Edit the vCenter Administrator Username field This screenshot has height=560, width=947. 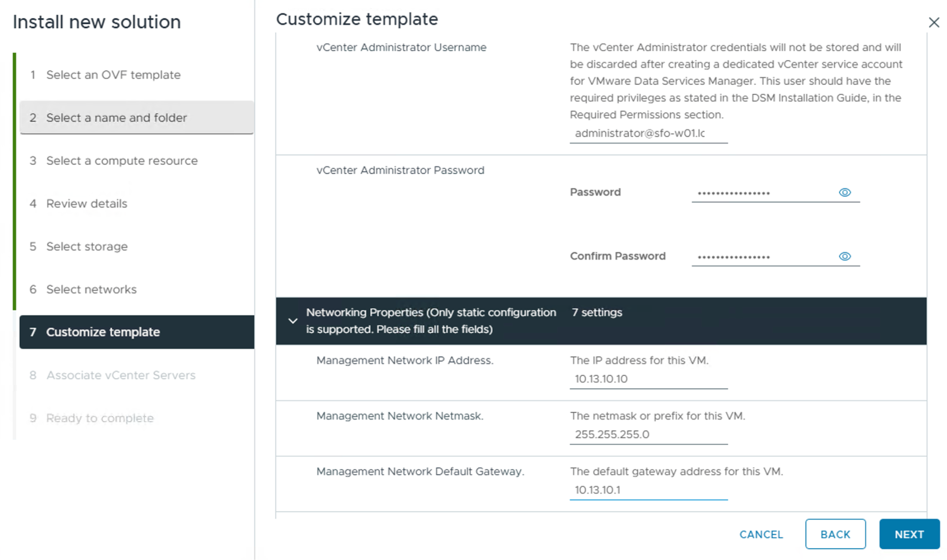point(648,134)
